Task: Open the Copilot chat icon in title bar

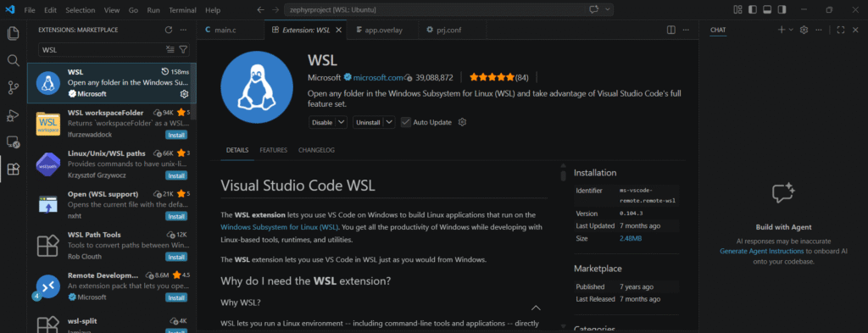Action: click(594, 10)
